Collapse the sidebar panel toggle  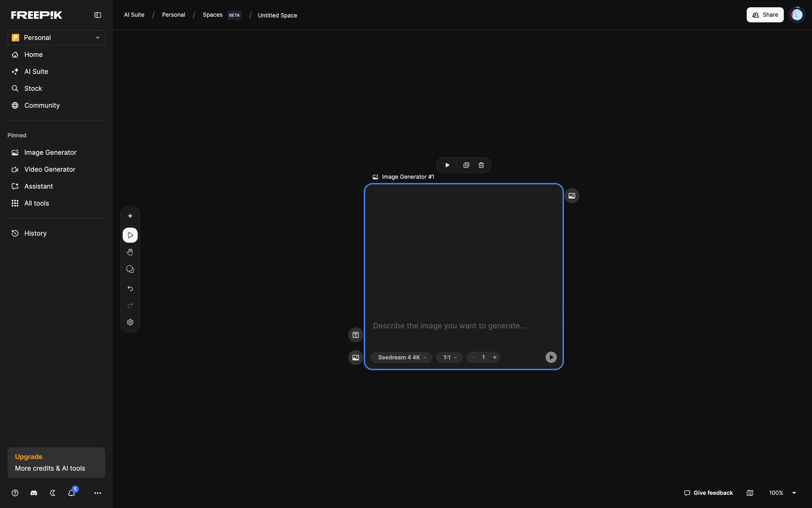[97, 15]
